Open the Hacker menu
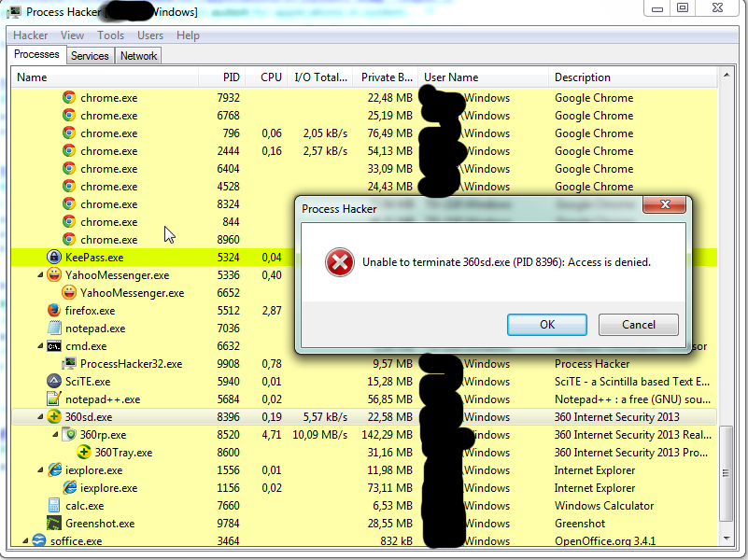 30,35
